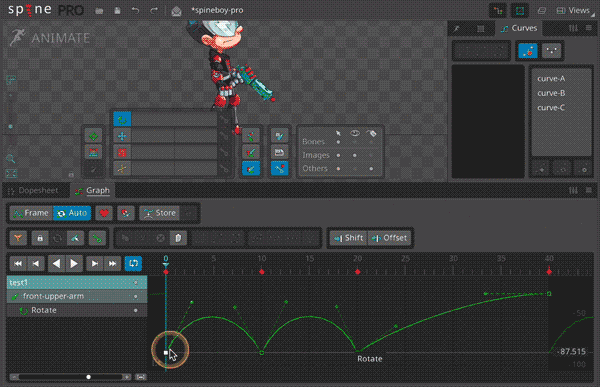Jump to the last frame
This screenshot has height=387, width=600.
coord(112,263)
